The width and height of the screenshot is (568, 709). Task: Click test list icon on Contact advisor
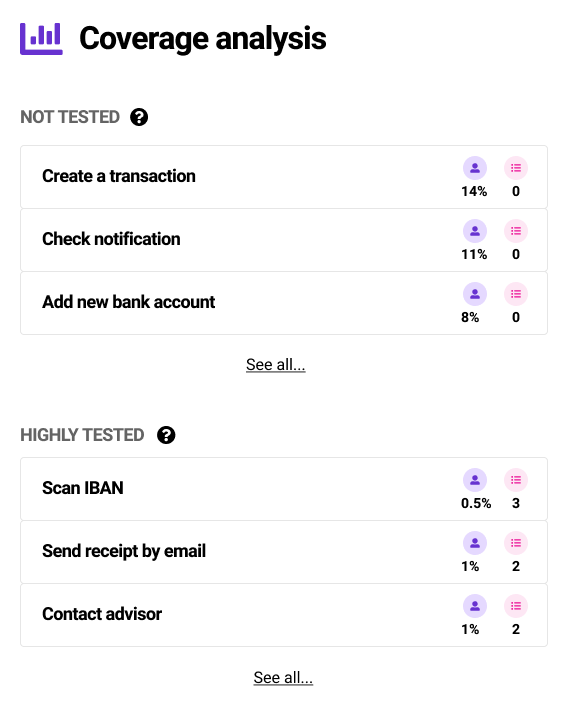click(x=516, y=606)
